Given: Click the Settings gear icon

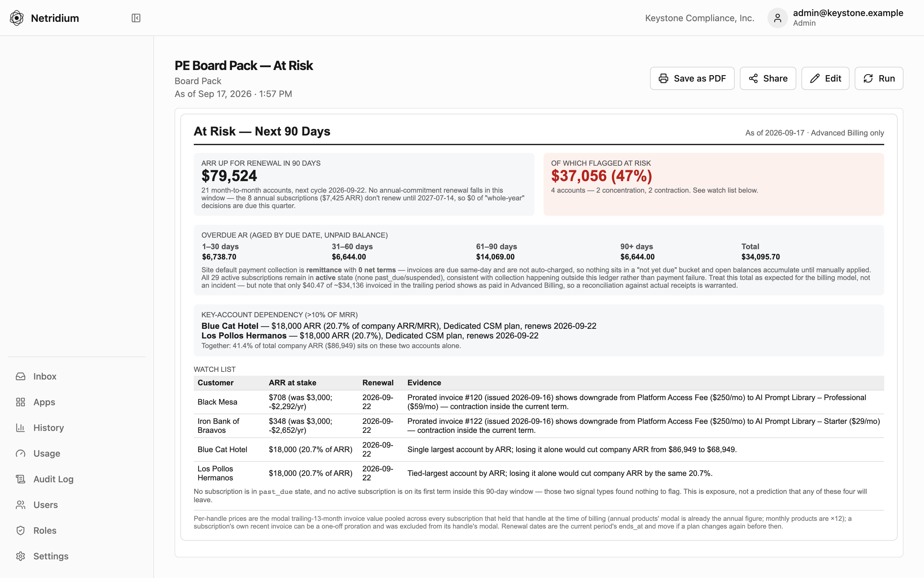Looking at the screenshot, I should point(21,556).
